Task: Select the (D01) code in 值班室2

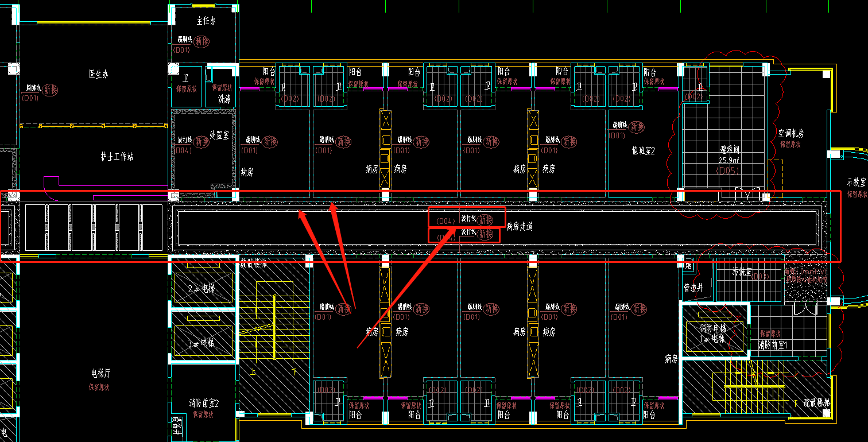Action: click(x=618, y=136)
